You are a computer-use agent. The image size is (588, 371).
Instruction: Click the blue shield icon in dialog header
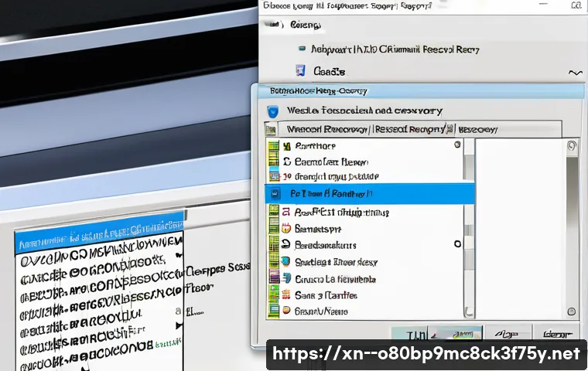[273, 111]
